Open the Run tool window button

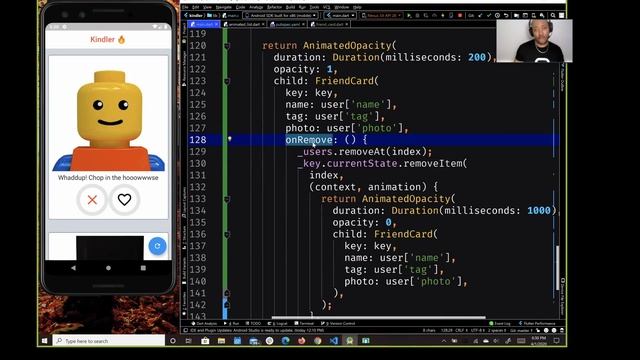click(x=231, y=324)
